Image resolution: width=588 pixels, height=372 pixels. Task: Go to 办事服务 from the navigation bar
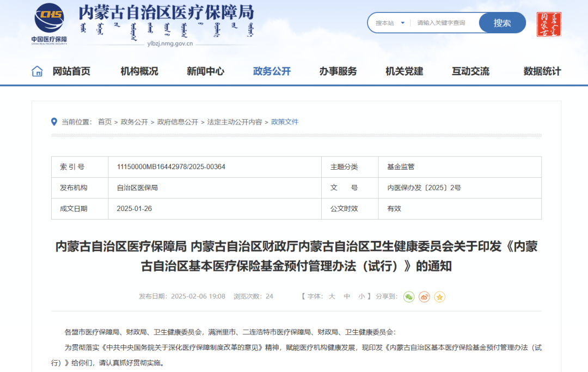point(338,71)
